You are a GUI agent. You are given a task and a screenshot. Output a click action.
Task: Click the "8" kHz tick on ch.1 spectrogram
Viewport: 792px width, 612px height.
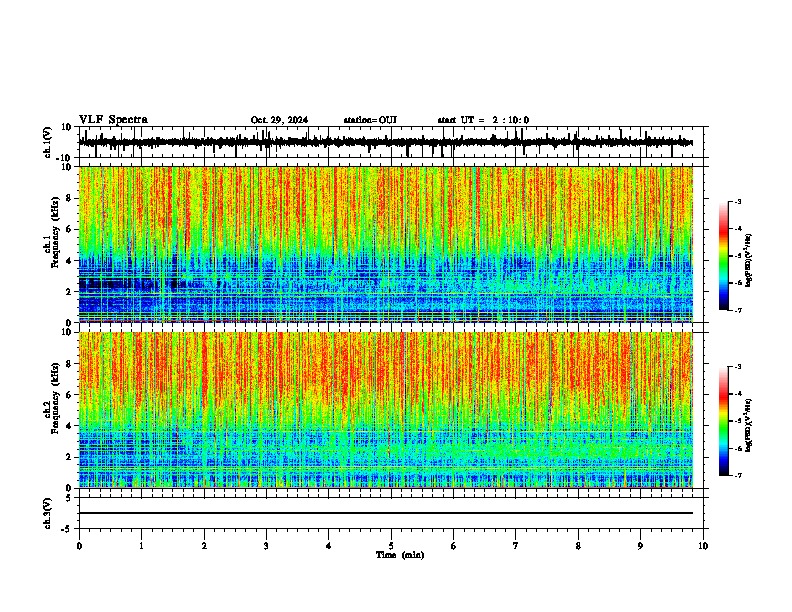click(70, 198)
